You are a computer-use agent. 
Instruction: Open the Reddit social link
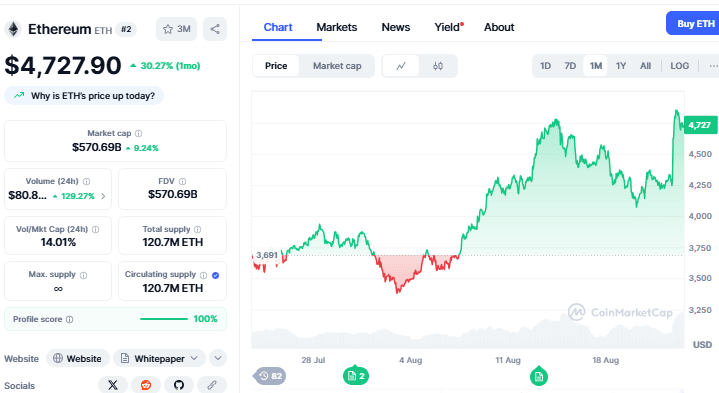[146, 385]
